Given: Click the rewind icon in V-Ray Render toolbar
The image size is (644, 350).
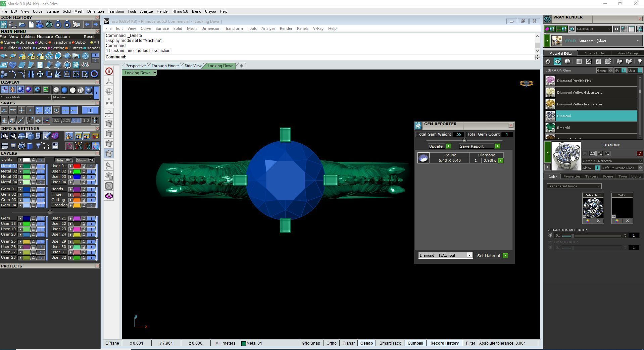Looking at the screenshot, I should [616, 29].
